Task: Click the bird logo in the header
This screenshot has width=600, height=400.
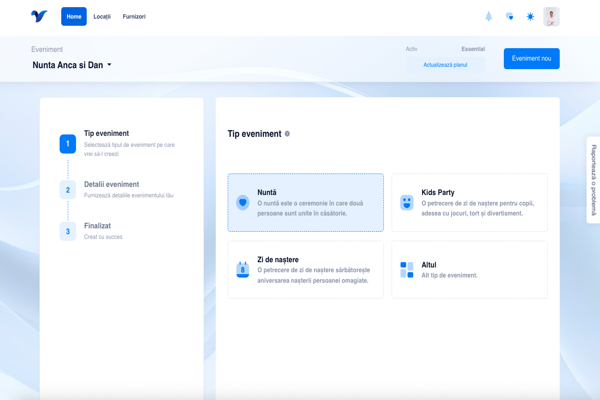Action: (x=39, y=17)
